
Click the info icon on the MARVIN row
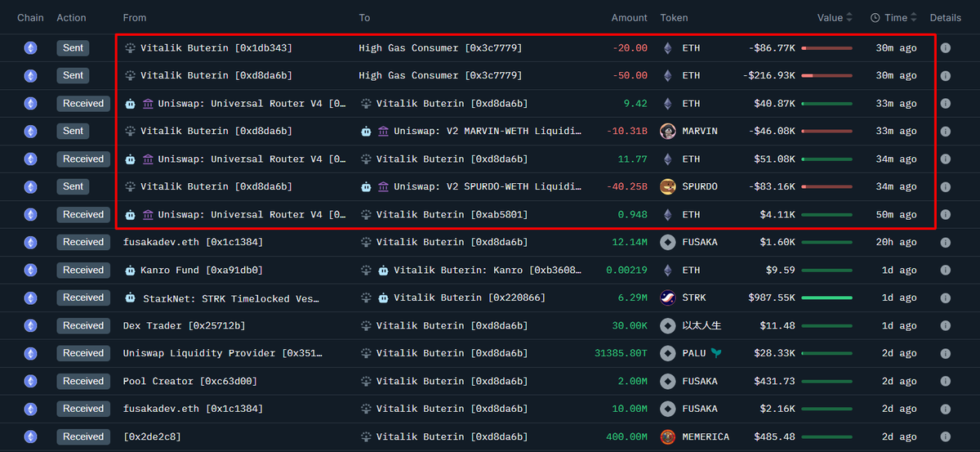(945, 132)
